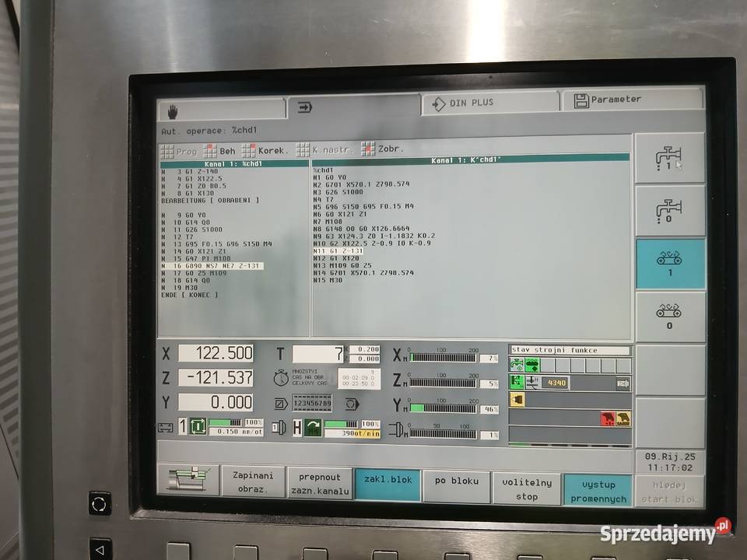
Task: Select the highlighted chip conveyor 1 icon
Action: [x=671, y=261]
